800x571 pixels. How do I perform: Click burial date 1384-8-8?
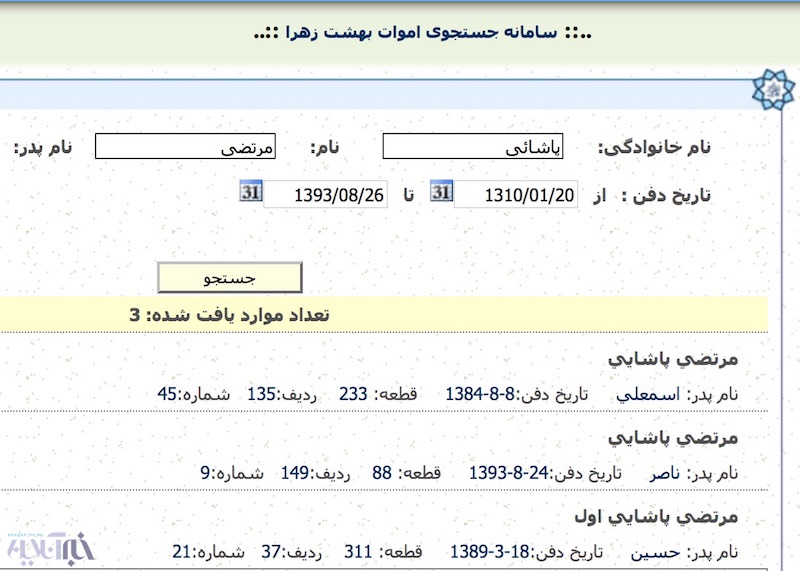(x=480, y=394)
